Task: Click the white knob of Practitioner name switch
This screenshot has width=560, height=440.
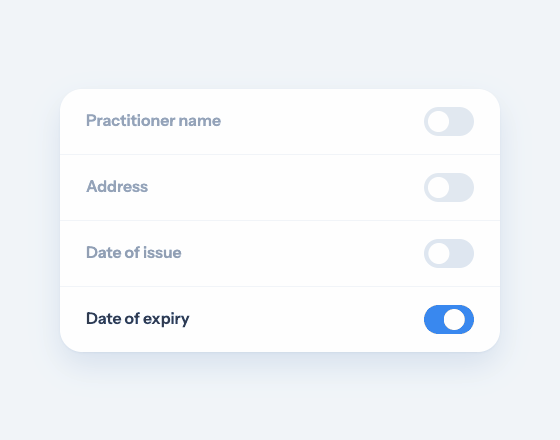Action: coord(438,121)
